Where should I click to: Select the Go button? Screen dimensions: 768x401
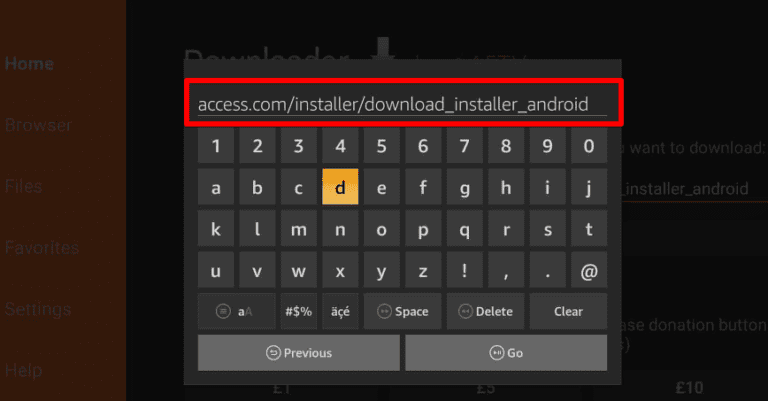pyautogui.click(x=506, y=353)
